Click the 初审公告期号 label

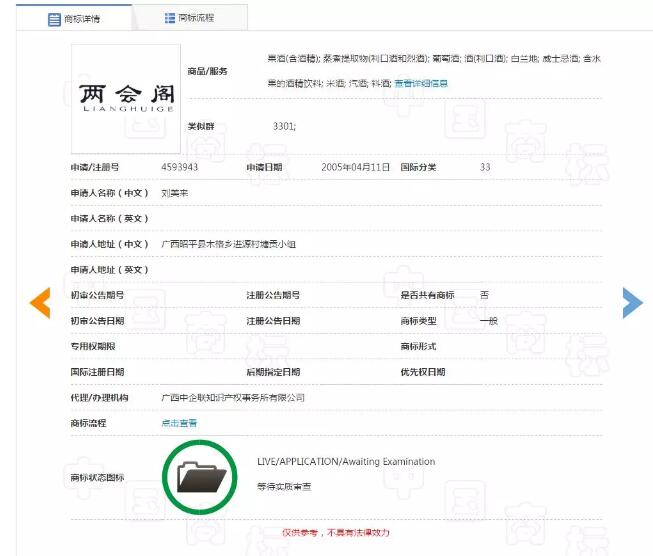[x=97, y=295]
